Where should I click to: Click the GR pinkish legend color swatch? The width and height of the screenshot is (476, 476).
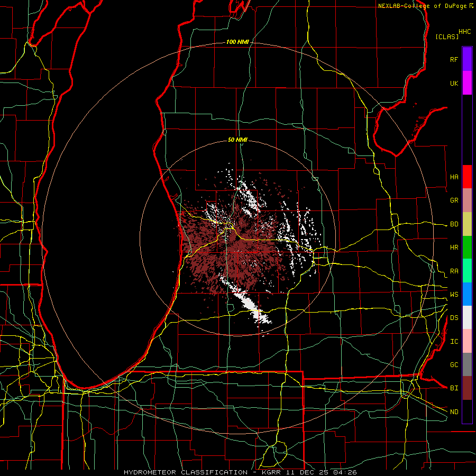click(x=467, y=200)
